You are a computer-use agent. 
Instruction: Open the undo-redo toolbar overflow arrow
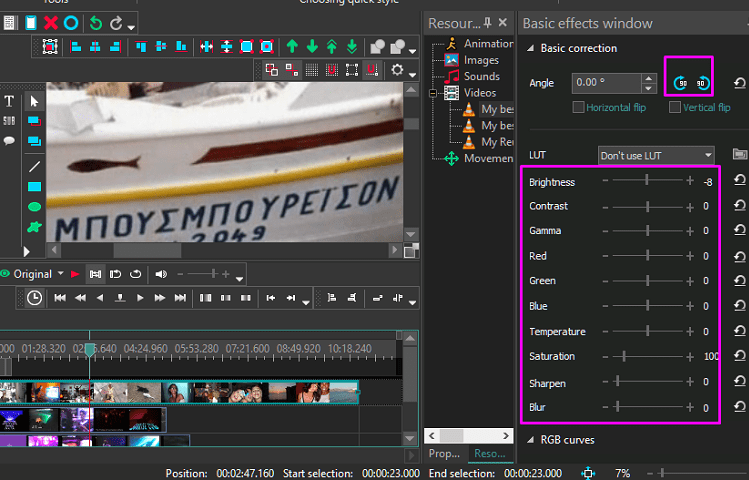[131, 28]
